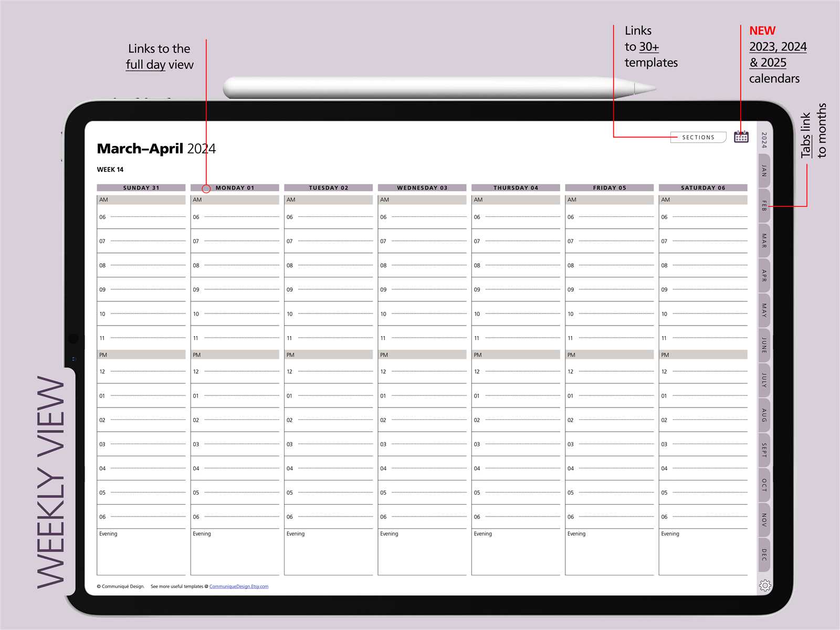
Task: Click Sunday's Evening notes area
Action: pos(141,552)
